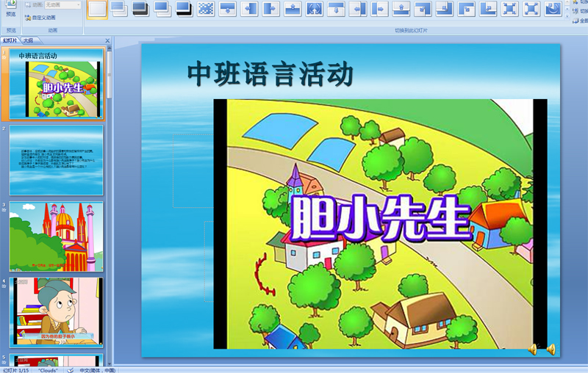
Task: Select slide 3 castle thumbnail
Action: pos(57,236)
